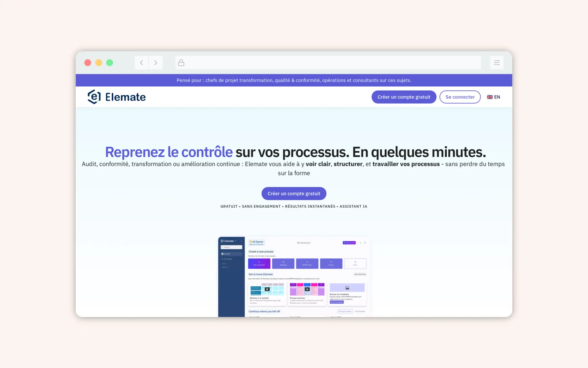The height and width of the screenshot is (368, 588).
Task: Click the red window close dot
Action: coord(88,63)
